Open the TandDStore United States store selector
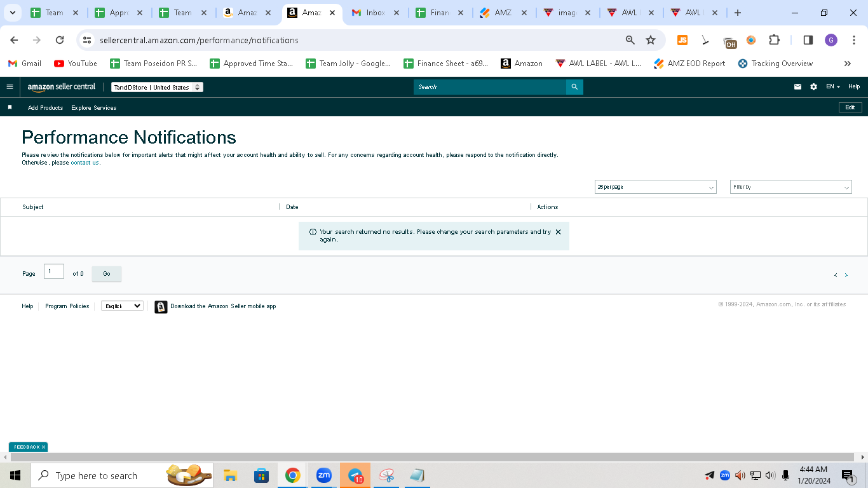 coord(157,87)
